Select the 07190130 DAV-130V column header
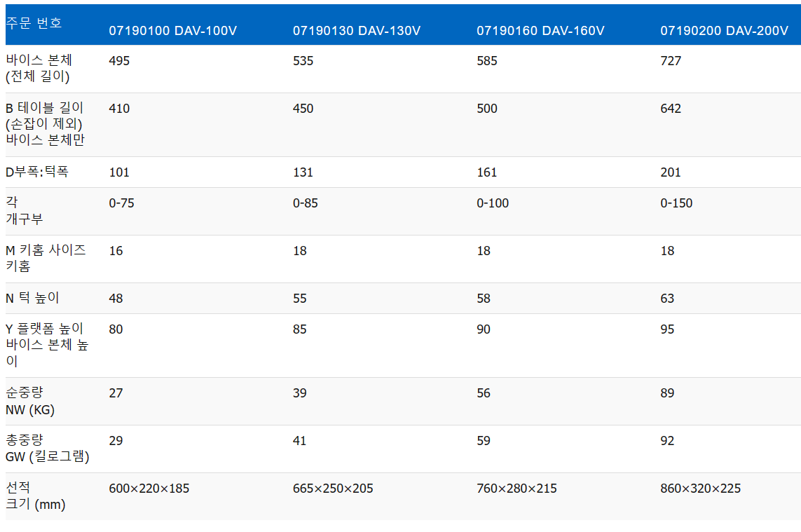801x532 pixels. pyautogui.click(x=356, y=31)
